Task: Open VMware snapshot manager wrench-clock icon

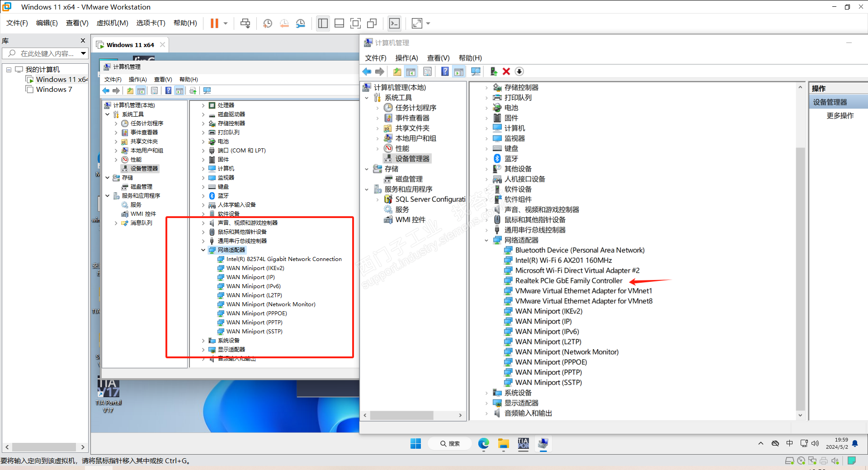Action: click(301, 24)
